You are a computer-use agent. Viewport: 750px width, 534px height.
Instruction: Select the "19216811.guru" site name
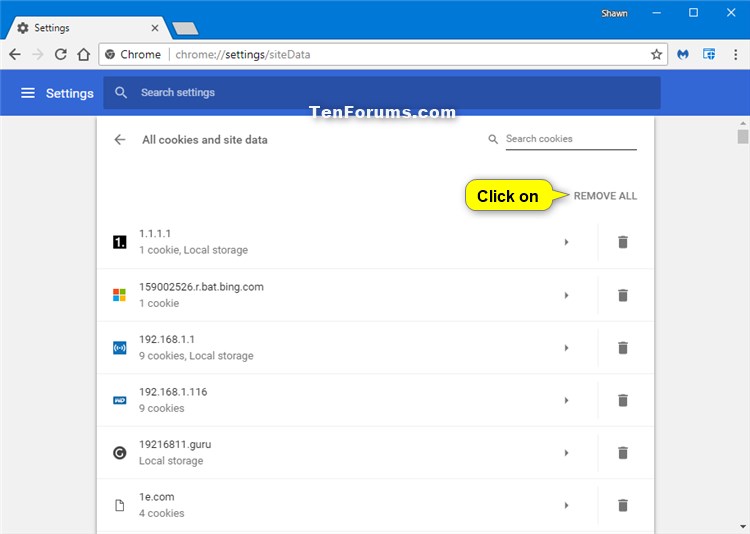point(175,445)
